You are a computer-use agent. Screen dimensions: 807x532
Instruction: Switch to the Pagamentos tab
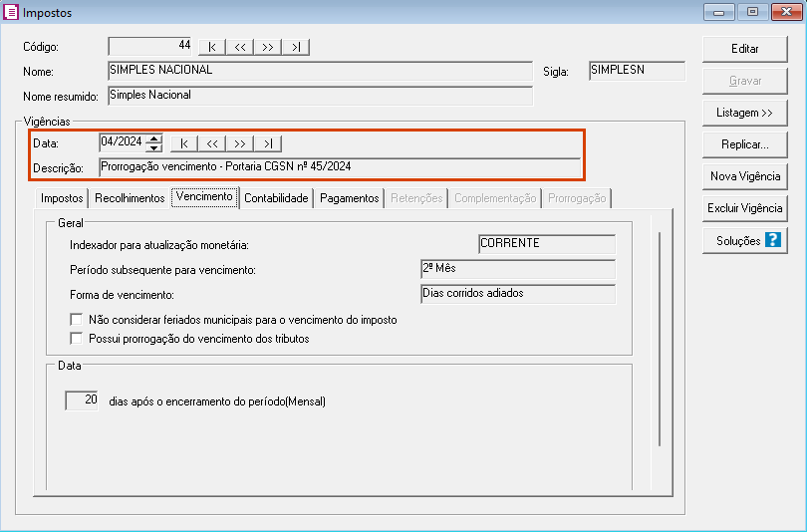350,198
